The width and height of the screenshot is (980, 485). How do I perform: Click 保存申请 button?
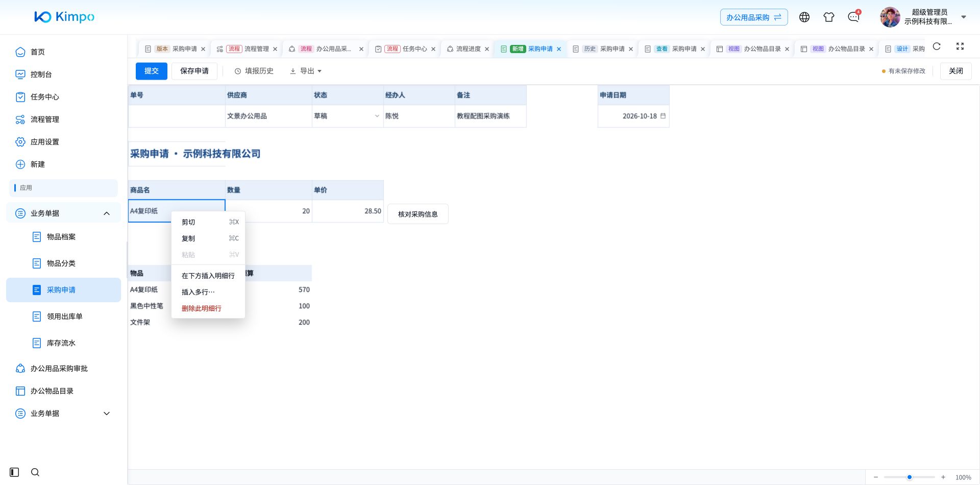(194, 71)
